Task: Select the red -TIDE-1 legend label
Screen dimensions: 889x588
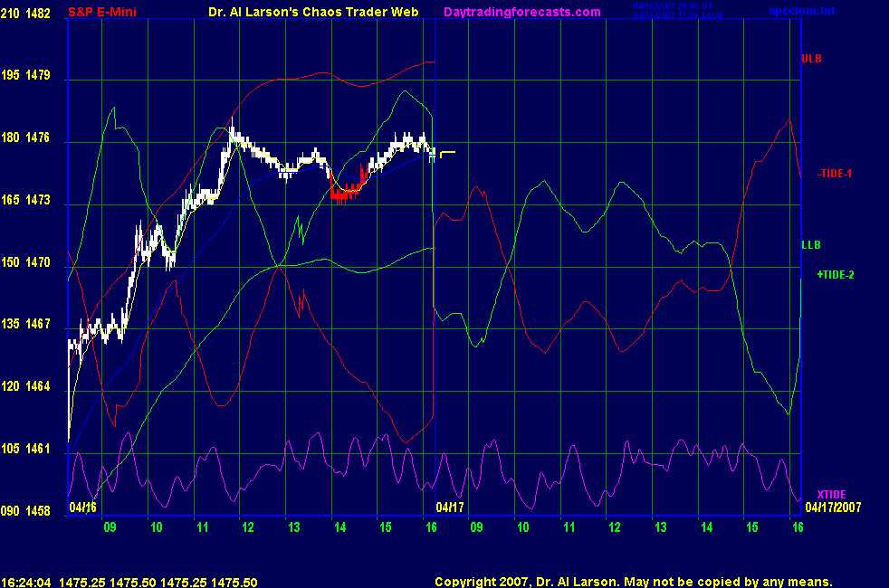Action: click(x=834, y=173)
